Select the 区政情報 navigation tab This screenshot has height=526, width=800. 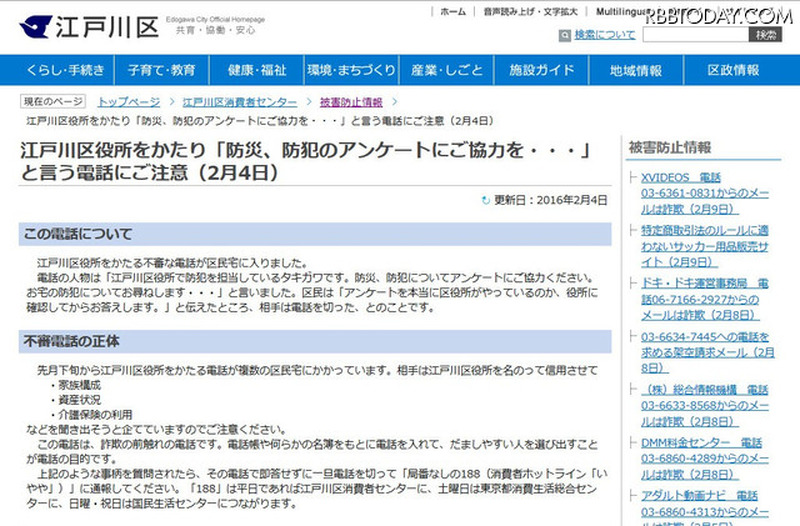click(733, 71)
